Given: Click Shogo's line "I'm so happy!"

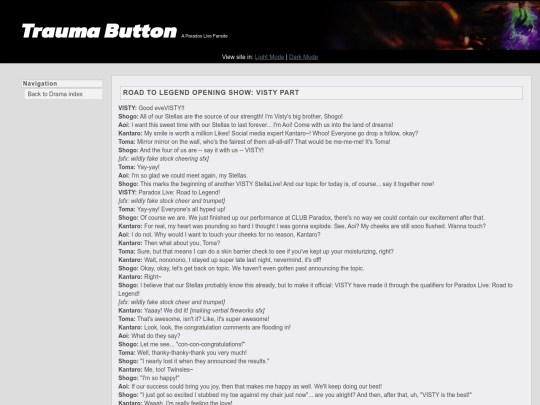Looking at the screenshot, I should (x=149, y=378).
